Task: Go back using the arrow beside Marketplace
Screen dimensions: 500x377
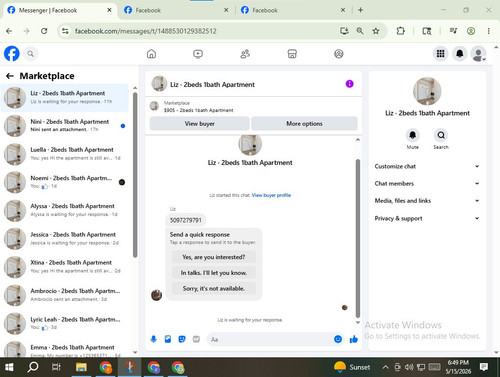Action: coord(10,76)
